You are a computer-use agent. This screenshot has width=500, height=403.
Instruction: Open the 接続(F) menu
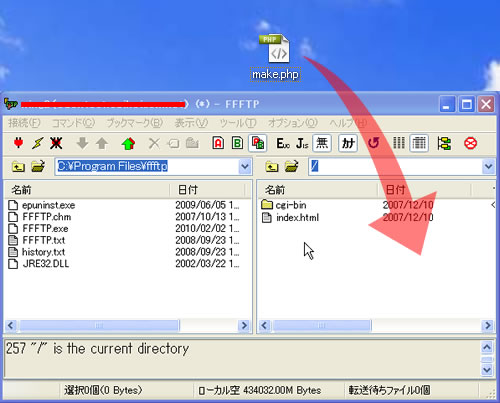[24, 123]
